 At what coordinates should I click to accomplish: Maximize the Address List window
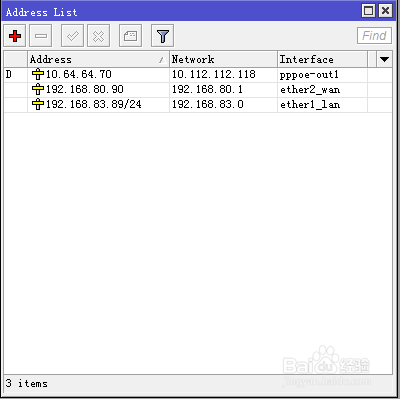(368, 11)
